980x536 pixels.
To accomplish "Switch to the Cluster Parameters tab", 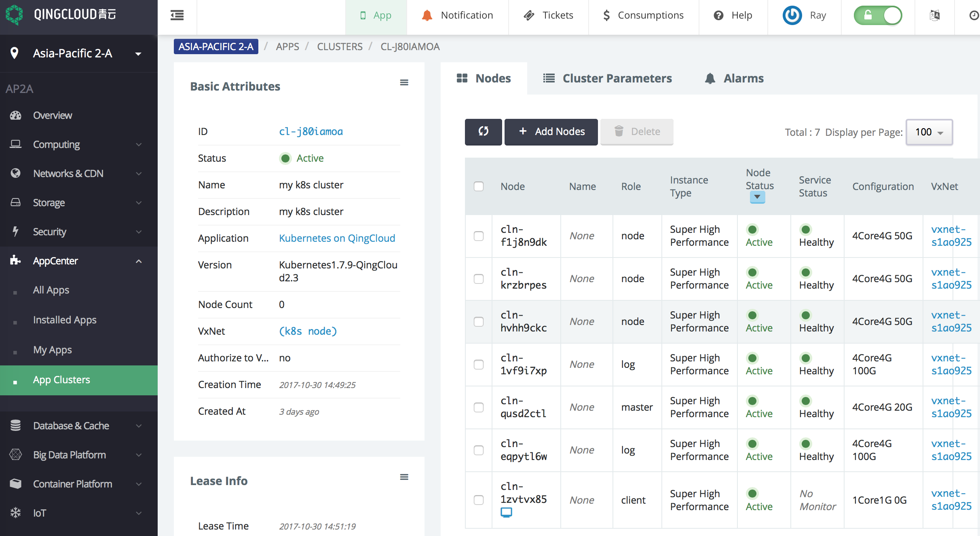I will point(607,78).
